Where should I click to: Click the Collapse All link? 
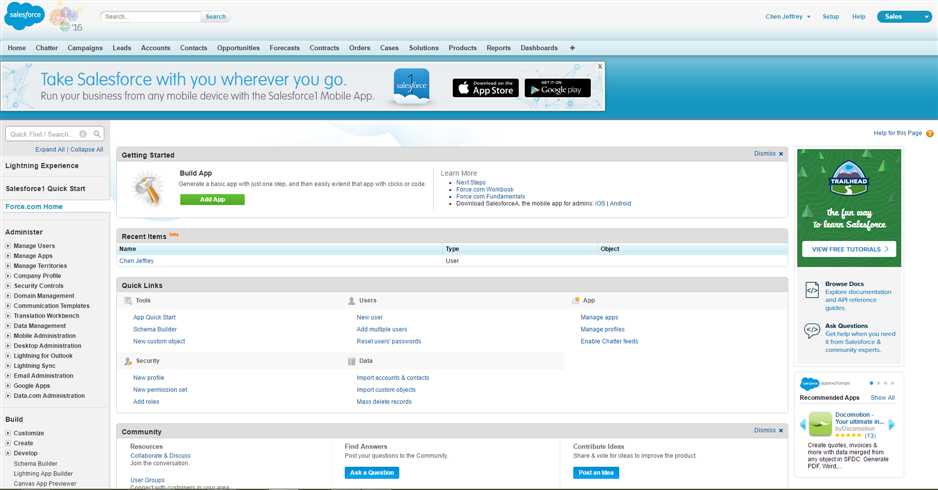pyautogui.click(x=87, y=150)
